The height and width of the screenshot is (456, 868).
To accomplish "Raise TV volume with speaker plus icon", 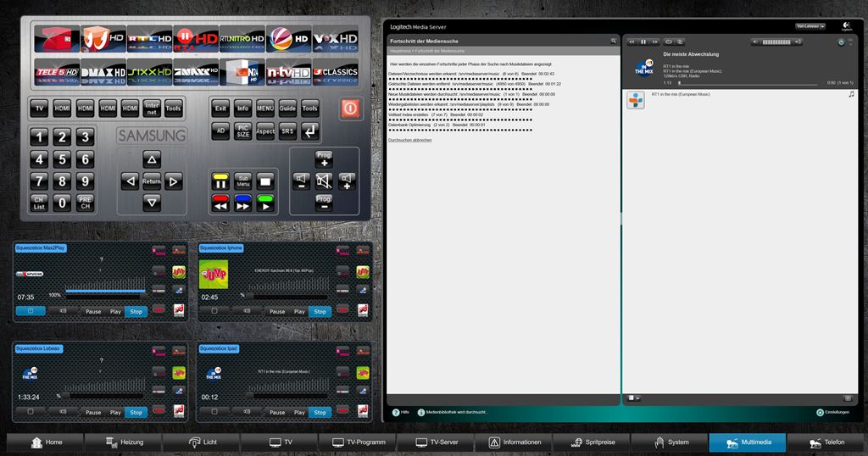I will coord(347,181).
